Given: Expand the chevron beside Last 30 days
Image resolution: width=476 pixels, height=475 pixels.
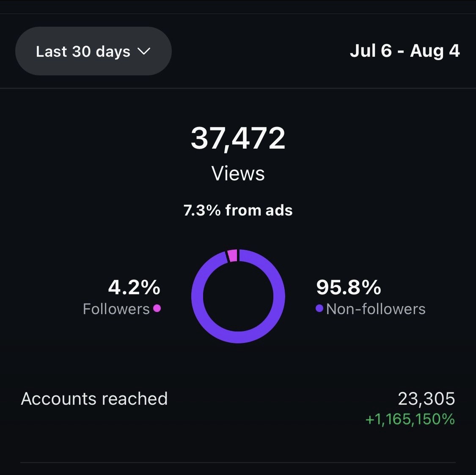Looking at the screenshot, I should tap(144, 52).
